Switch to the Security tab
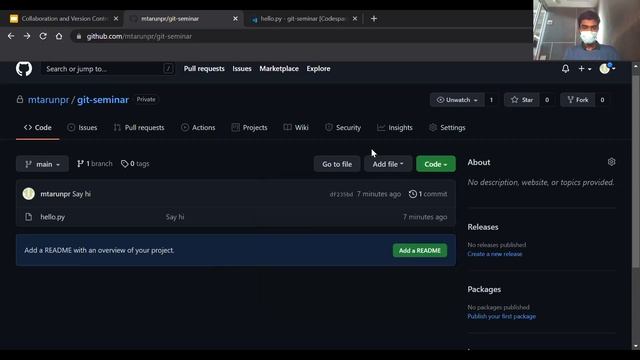The width and height of the screenshot is (640, 360). tap(343, 128)
